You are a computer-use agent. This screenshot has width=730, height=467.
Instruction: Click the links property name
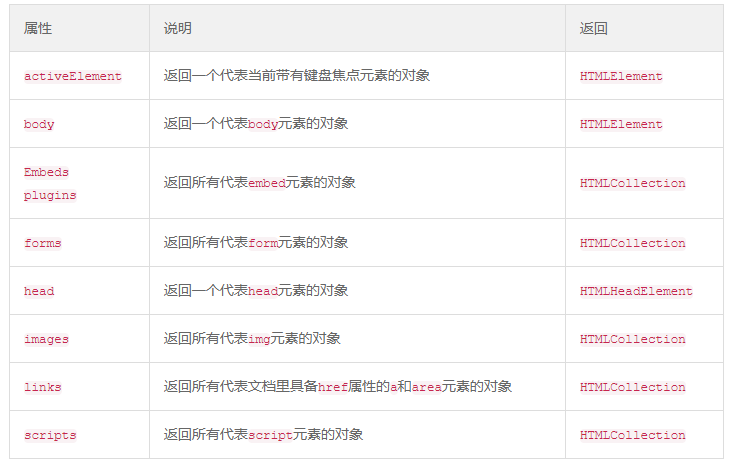tap(43, 387)
